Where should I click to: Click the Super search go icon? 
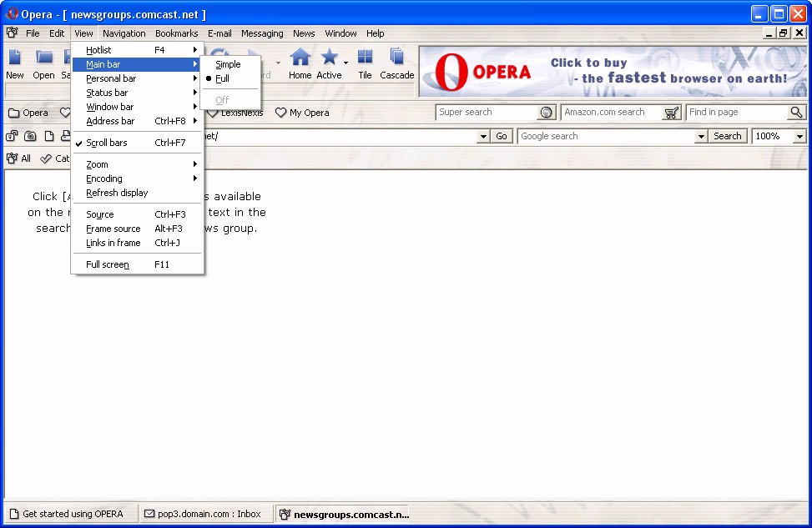tap(547, 113)
